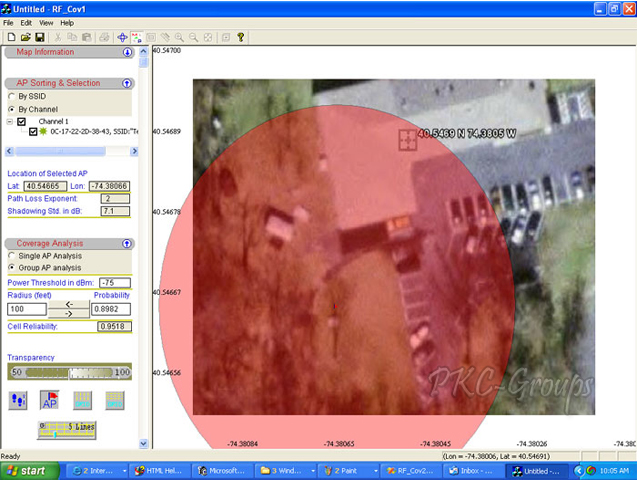Click the right arrow between Radius and Probability
640x480 pixels.
click(x=69, y=314)
